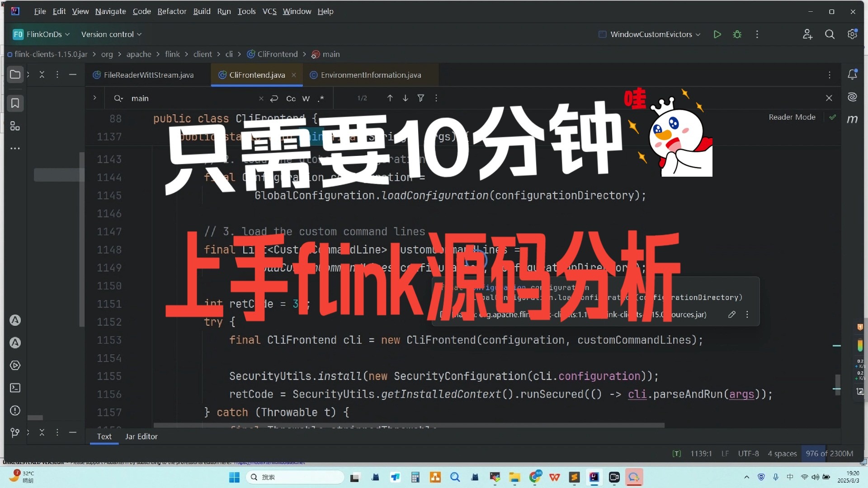Open Refactor menu
868x488 pixels.
point(172,11)
